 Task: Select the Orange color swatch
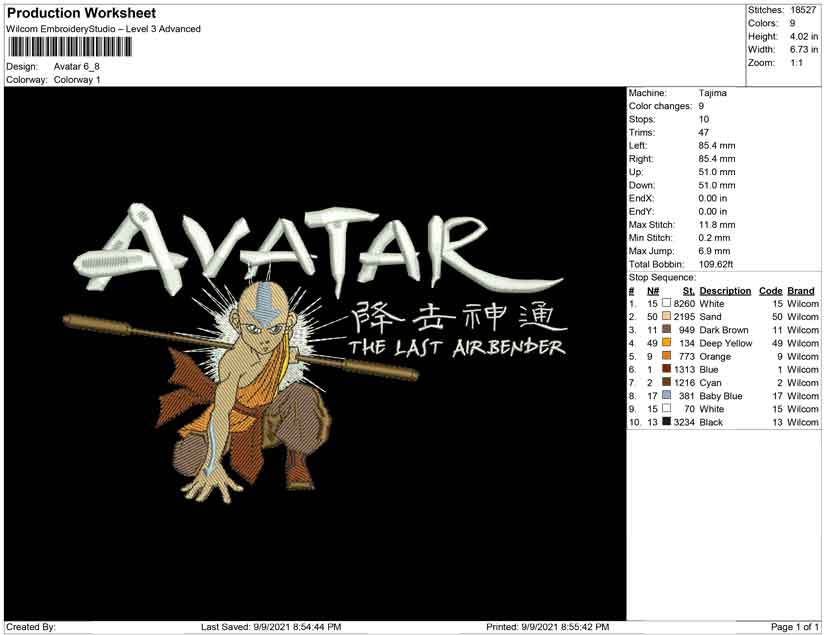click(x=667, y=356)
